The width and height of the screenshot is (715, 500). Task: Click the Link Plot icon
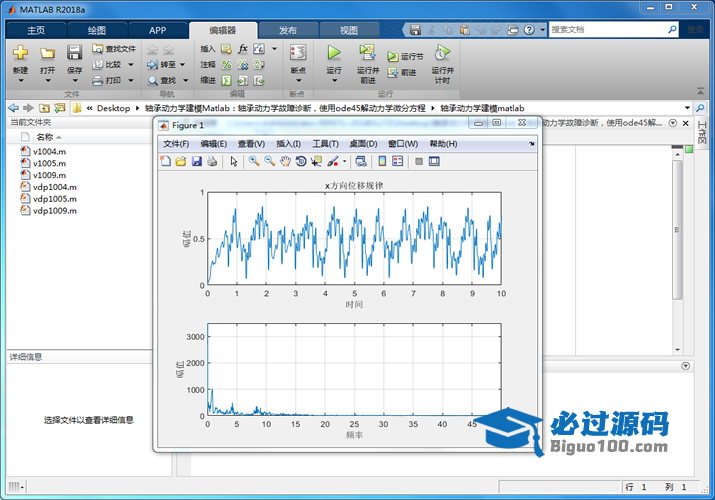(x=361, y=161)
